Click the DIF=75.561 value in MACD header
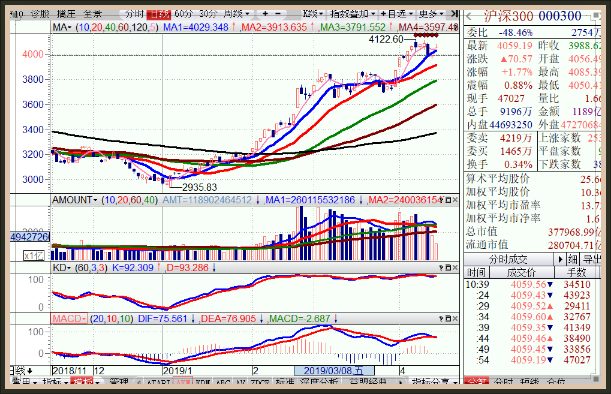 [x=162, y=319]
